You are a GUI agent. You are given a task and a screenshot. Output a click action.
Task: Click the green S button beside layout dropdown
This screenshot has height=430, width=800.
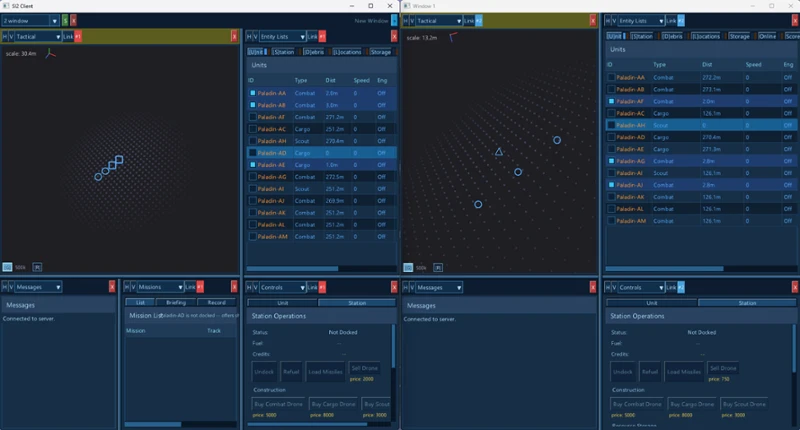tap(65, 20)
